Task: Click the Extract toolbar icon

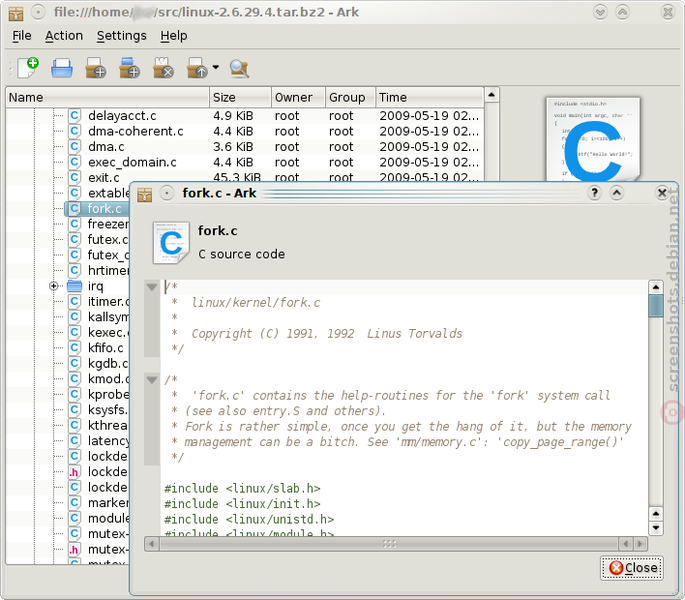Action: pyautogui.click(x=197, y=68)
